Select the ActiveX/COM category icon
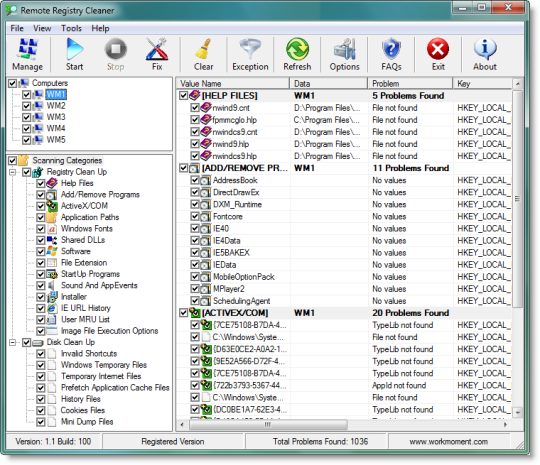This screenshot has width=540, height=465. pyautogui.click(x=52, y=206)
